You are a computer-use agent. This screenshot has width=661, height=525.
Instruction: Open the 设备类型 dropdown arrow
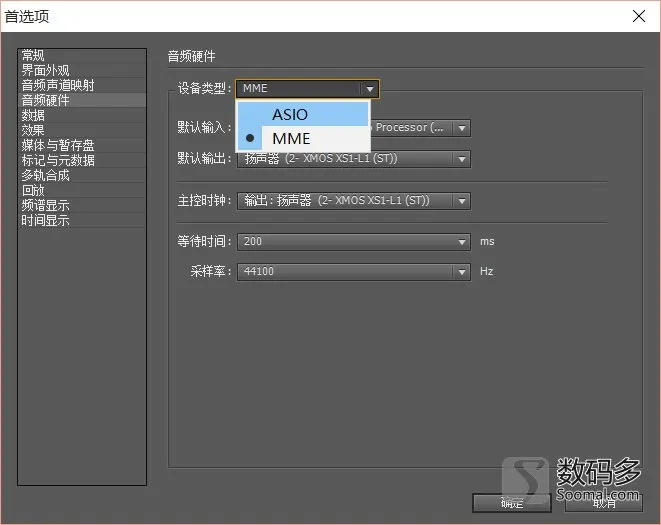[370, 89]
